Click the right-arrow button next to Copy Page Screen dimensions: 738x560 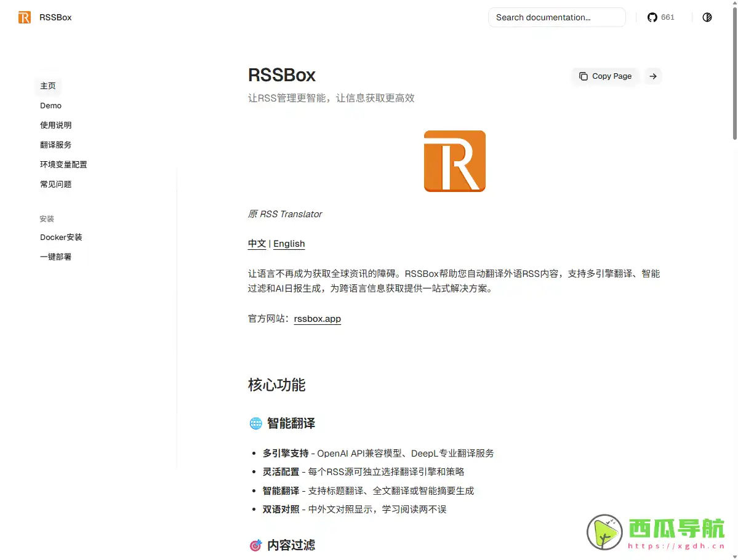click(652, 76)
